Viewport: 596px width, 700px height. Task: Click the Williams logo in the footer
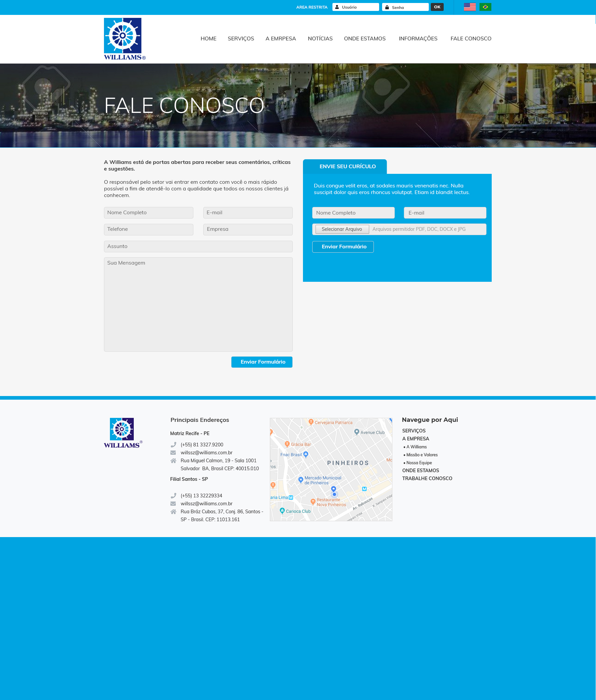[x=123, y=433]
